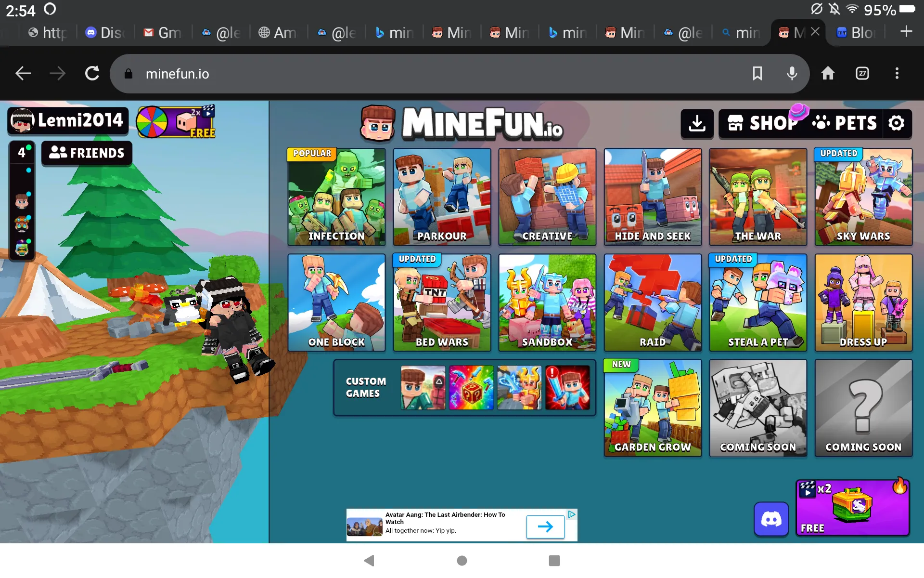Click the MineFun.io logo
Screen dimensions: 924x578
pos(462,123)
